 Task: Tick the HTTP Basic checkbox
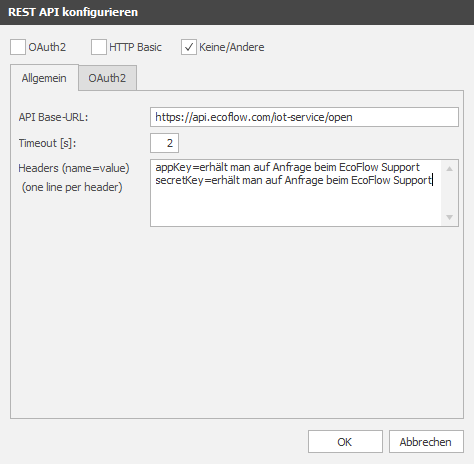(x=99, y=47)
